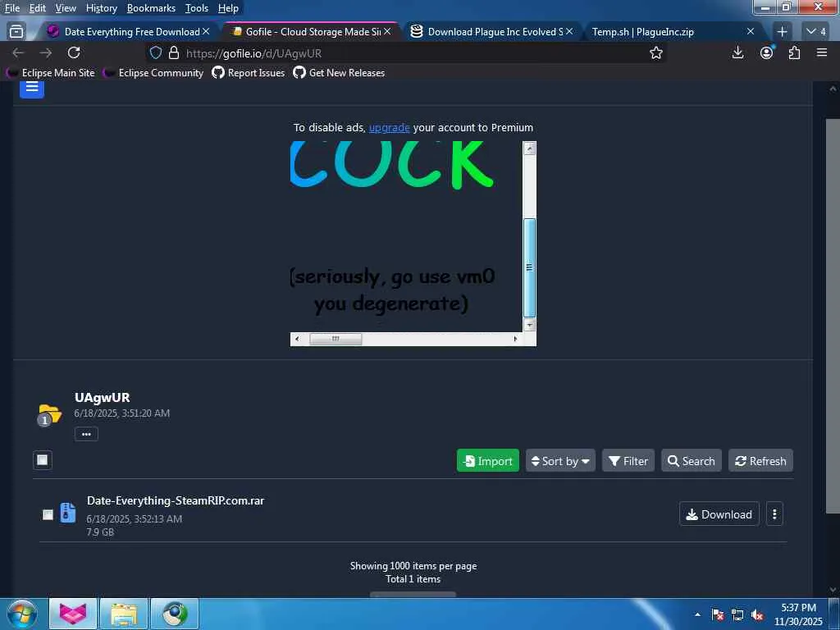Viewport: 840px width, 630px height.
Task: Download the Date-Everything rar file
Action: point(719,514)
